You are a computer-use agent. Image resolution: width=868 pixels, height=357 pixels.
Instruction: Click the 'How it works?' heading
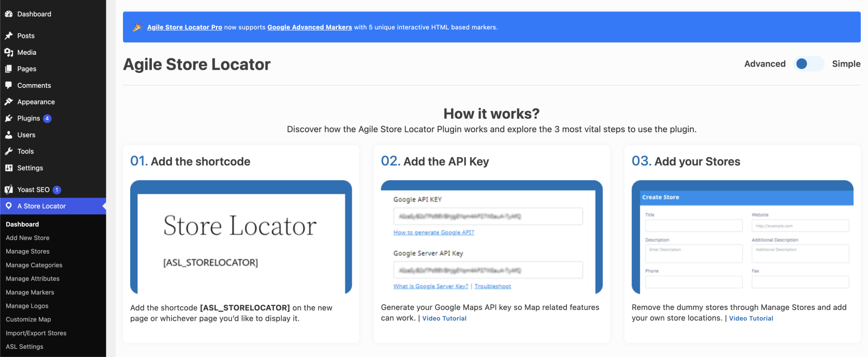click(x=491, y=114)
